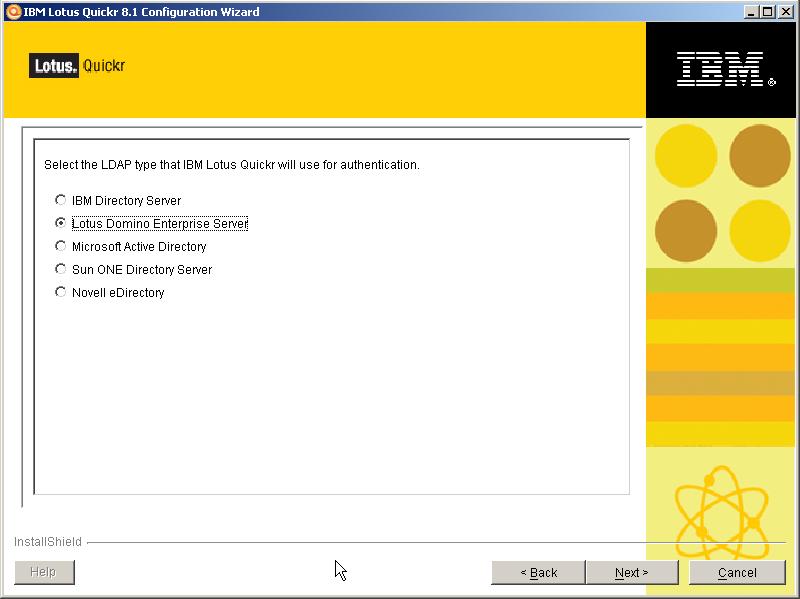This screenshot has height=599, width=800.
Task: Click the window title 'IBM Lotus Quickr 8.1 Configuration Wizard'
Action: coord(141,12)
